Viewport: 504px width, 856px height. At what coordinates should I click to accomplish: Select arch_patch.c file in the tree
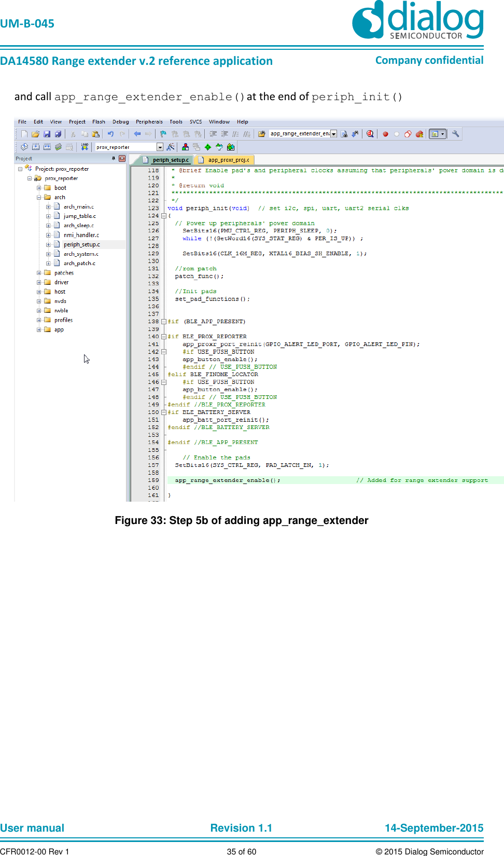click(x=79, y=263)
